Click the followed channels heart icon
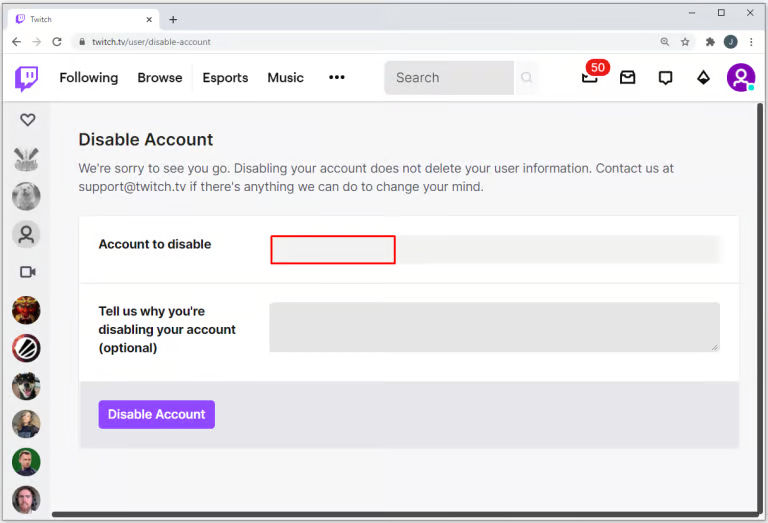768x523 pixels. (27, 119)
